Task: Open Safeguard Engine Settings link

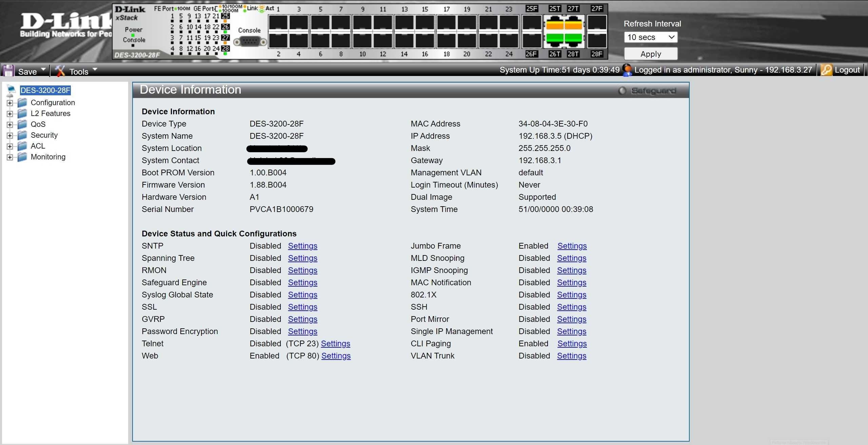Action: (302, 283)
